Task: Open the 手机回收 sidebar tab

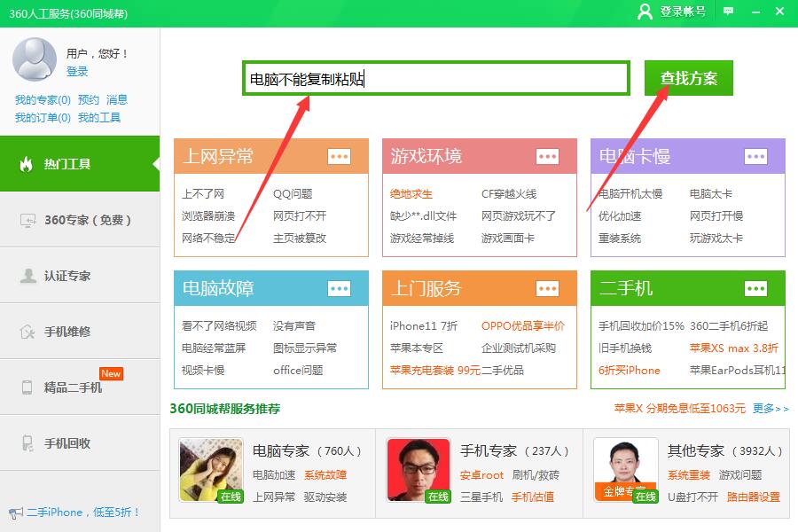Action: (80, 443)
